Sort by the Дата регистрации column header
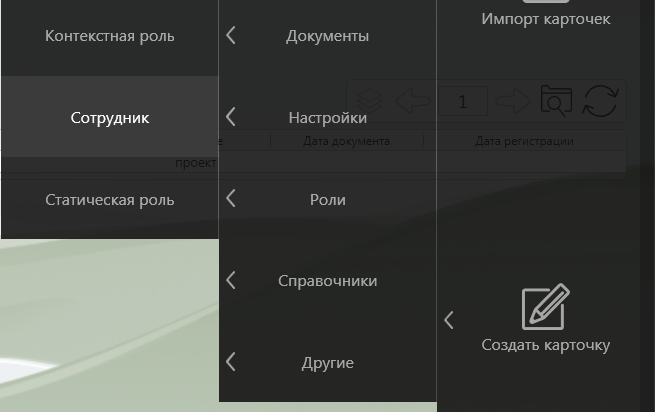The image size is (655, 412). [524, 141]
